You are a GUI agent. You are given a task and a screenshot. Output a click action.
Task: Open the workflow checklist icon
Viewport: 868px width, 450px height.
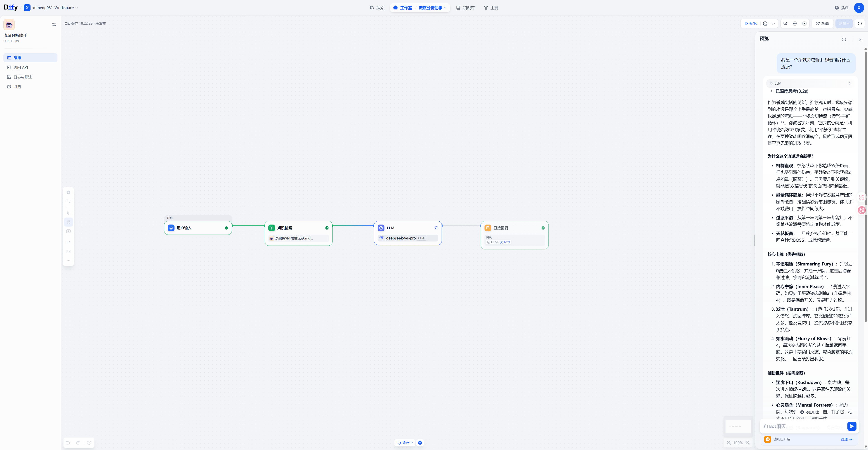tap(774, 24)
